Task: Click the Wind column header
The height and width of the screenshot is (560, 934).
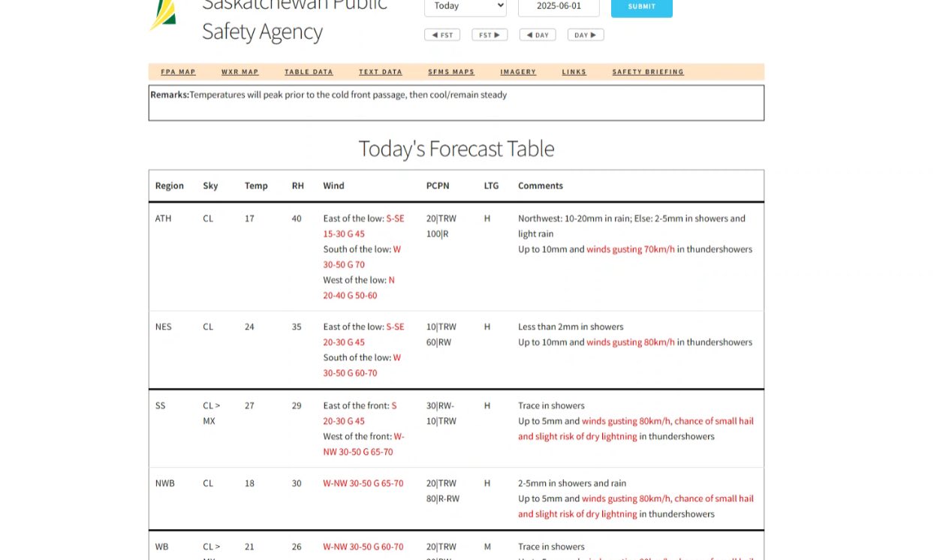Action: click(334, 186)
